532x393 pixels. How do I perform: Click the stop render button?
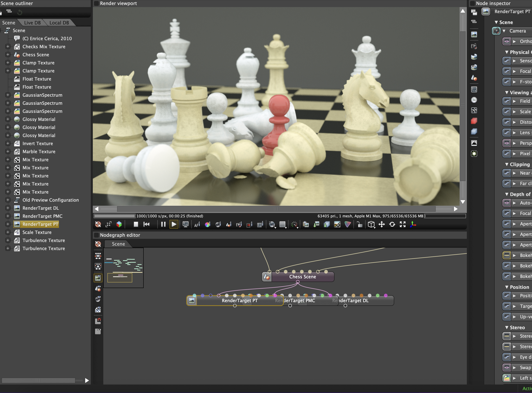[136, 224]
